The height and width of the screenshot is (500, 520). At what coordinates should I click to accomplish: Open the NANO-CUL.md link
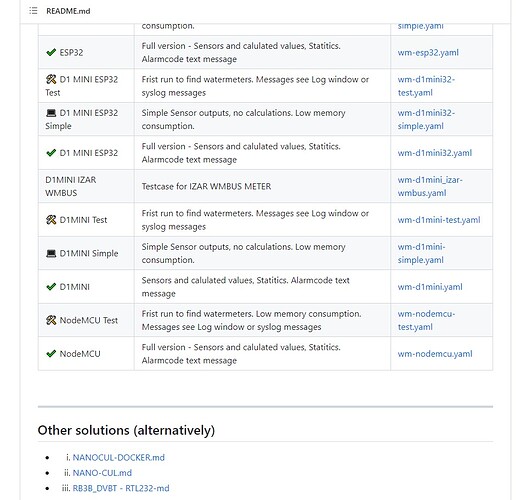tap(102, 473)
